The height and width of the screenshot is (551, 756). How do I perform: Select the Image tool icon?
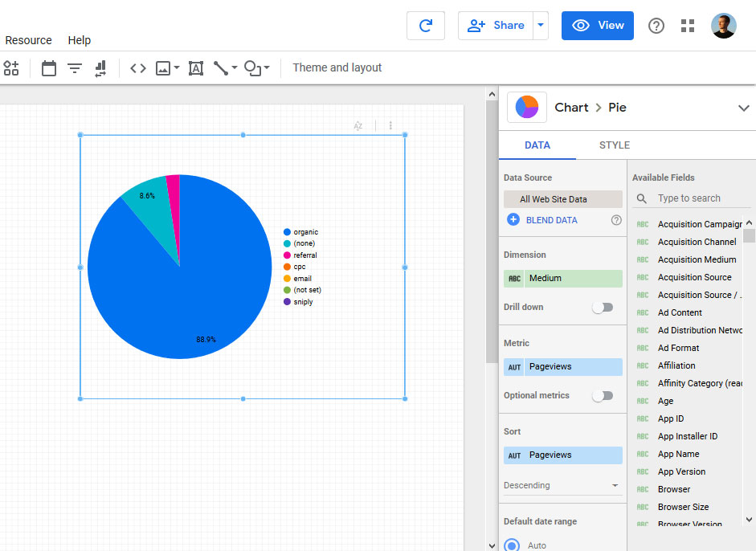(x=163, y=68)
